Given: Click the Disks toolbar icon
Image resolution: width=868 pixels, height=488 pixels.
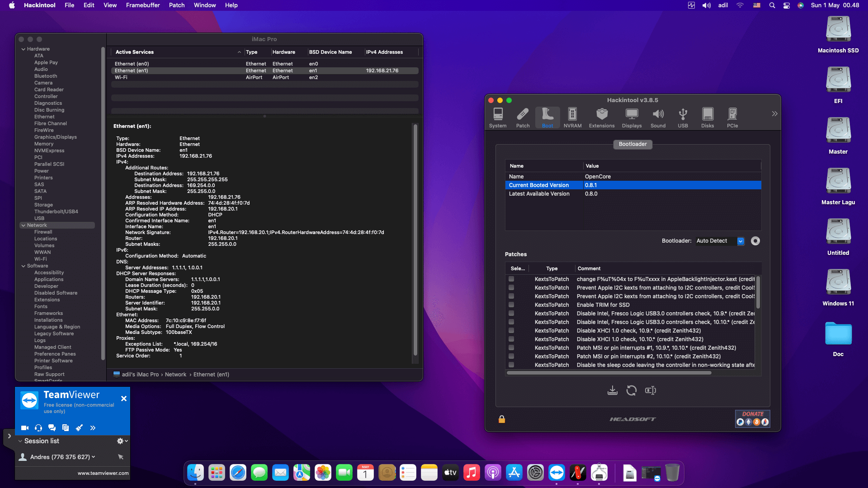Looking at the screenshot, I should click(x=708, y=118).
